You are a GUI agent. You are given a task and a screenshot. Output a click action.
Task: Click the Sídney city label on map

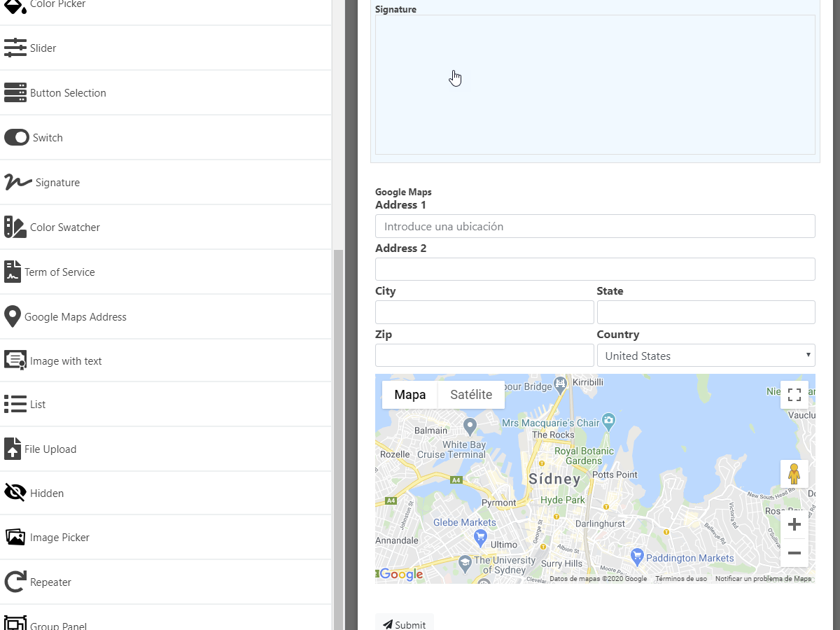(x=555, y=479)
